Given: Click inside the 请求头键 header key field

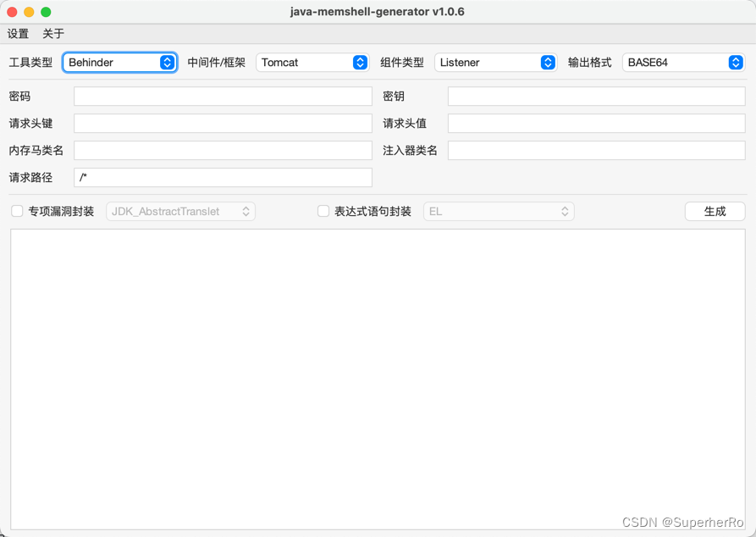Looking at the screenshot, I should [222, 123].
